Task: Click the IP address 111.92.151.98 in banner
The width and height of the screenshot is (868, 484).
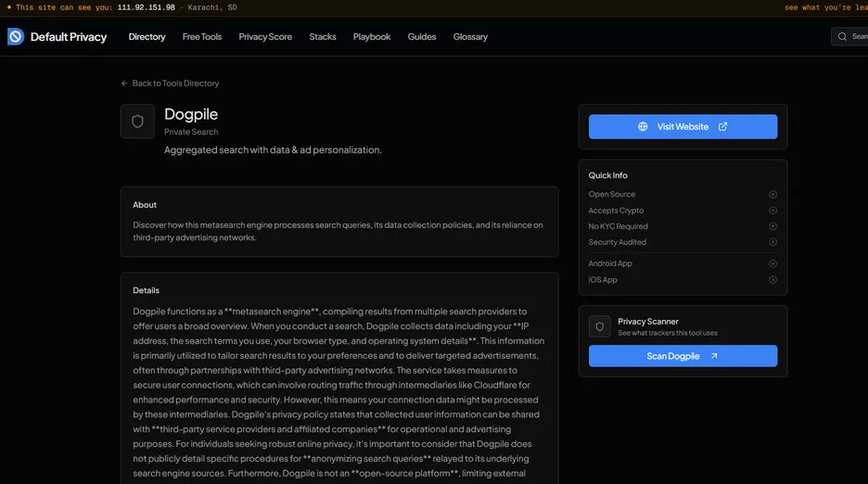Action: coord(147,7)
